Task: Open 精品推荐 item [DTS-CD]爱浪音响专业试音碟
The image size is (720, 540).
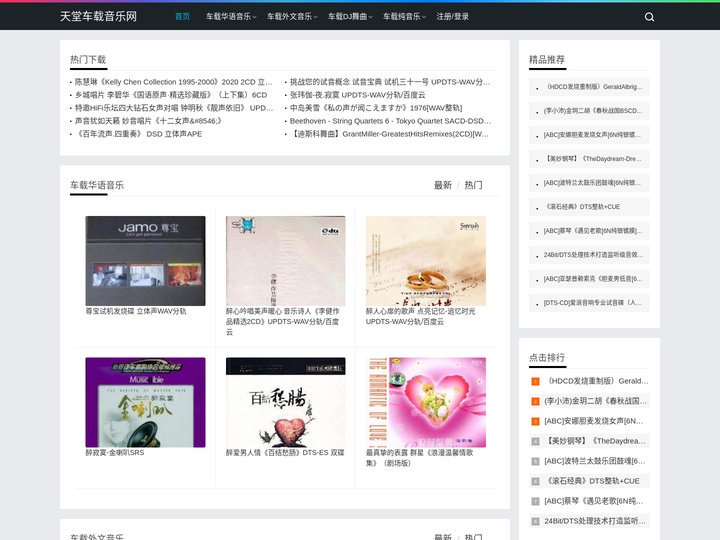Action: tap(592, 303)
